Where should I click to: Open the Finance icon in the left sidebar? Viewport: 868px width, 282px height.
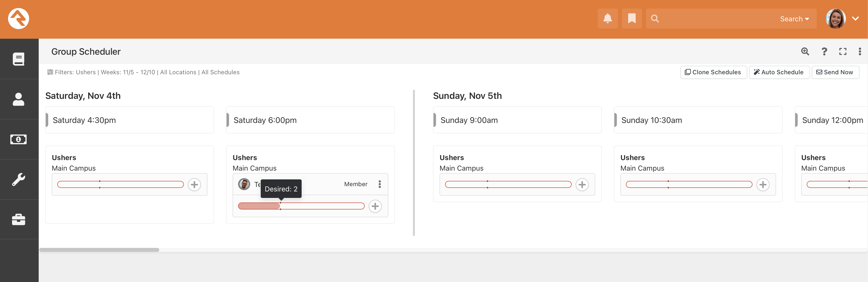pyautogui.click(x=19, y=139)
